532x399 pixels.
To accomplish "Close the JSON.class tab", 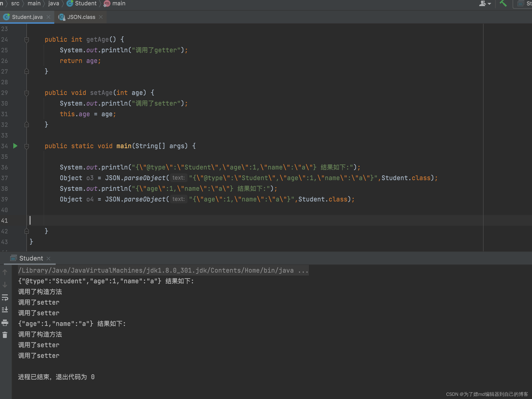I will 101,17.
